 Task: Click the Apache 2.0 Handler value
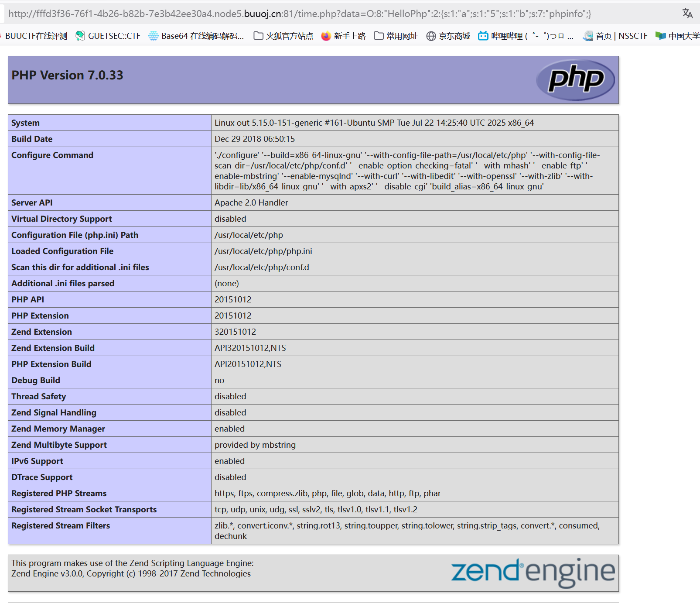pyautogui.click(x=251, y=202)
